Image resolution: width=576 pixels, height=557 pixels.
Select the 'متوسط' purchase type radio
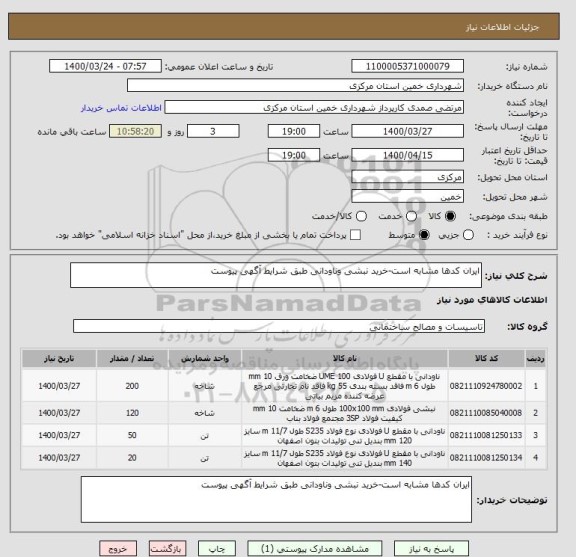(x=424, y=235)
